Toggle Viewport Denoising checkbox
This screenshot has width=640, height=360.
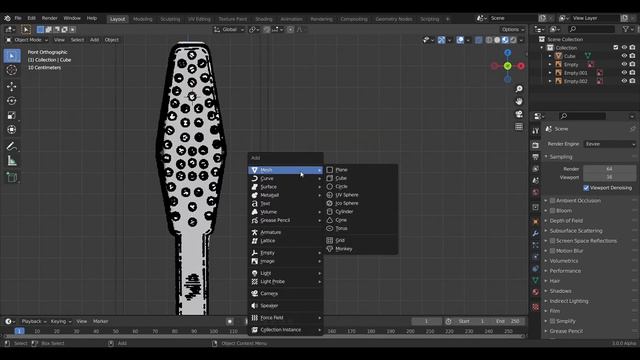586,188
